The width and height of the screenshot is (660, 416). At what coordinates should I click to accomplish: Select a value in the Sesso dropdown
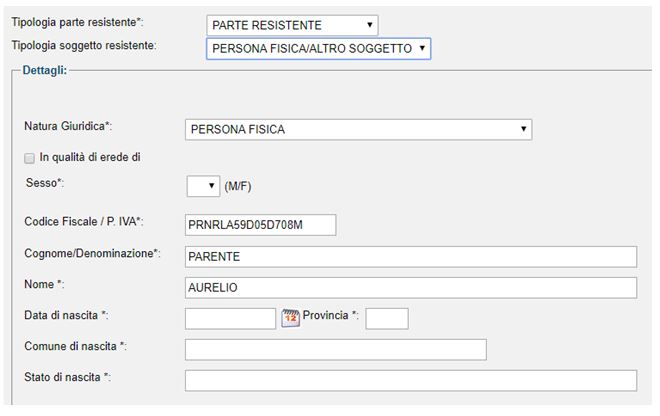pos(203,186)
